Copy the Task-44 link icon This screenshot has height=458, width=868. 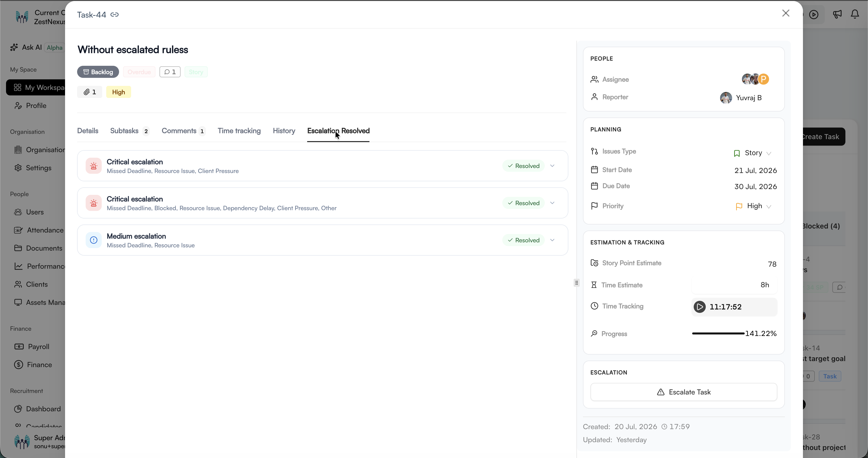115,15
